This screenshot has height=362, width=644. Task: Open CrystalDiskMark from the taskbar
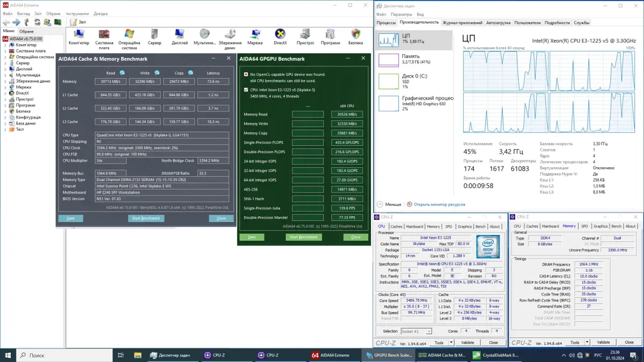pos(495,355)
